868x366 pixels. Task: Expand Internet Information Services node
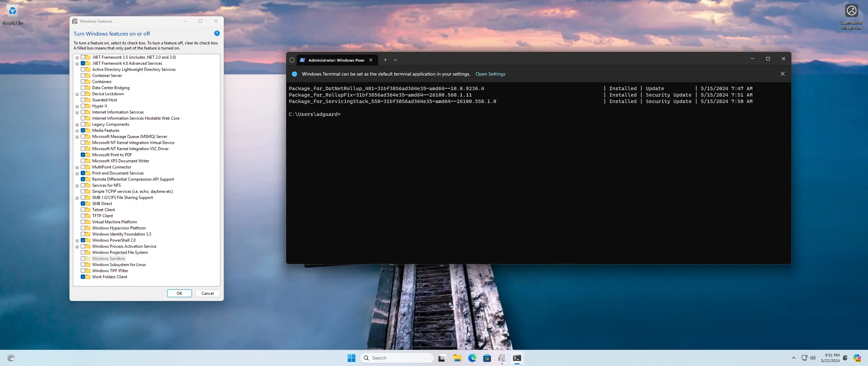(77, 113)
